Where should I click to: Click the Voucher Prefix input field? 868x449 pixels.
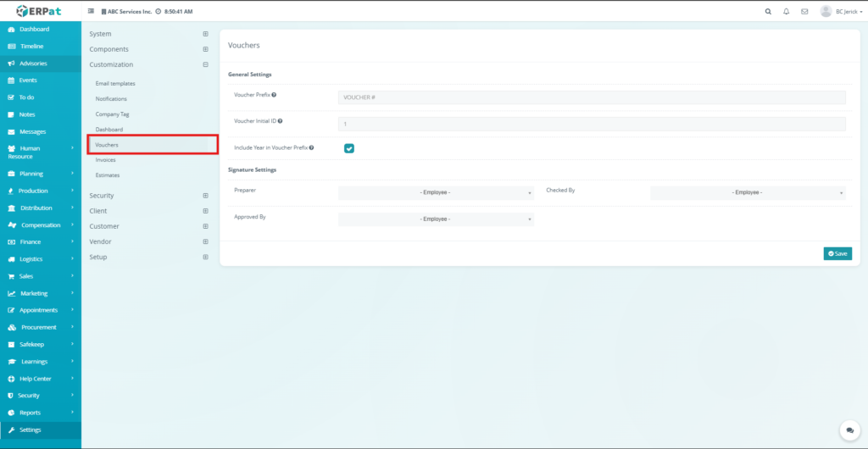click(x=592, y=97)
